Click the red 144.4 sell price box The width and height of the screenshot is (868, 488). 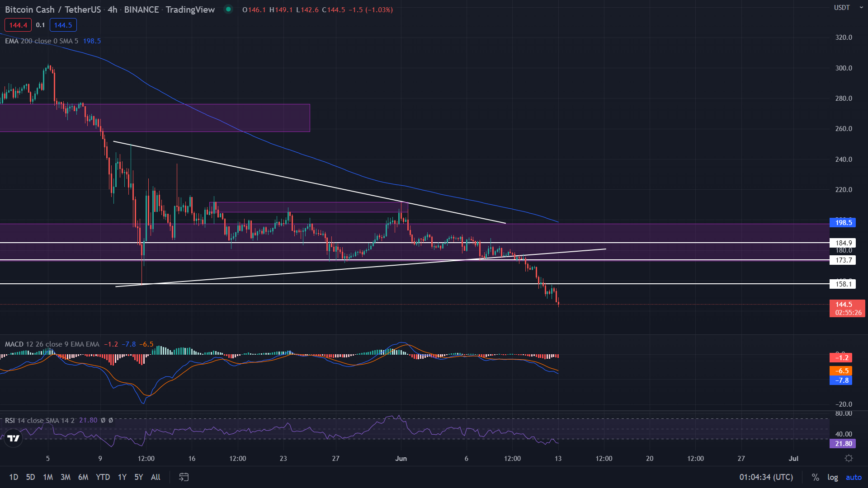point(18,25)
